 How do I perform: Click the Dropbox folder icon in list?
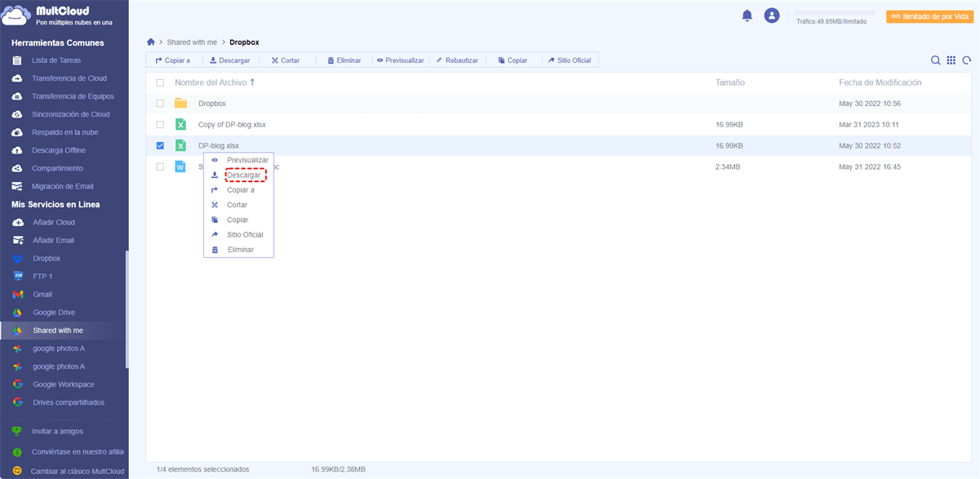[x=180, y=104]
